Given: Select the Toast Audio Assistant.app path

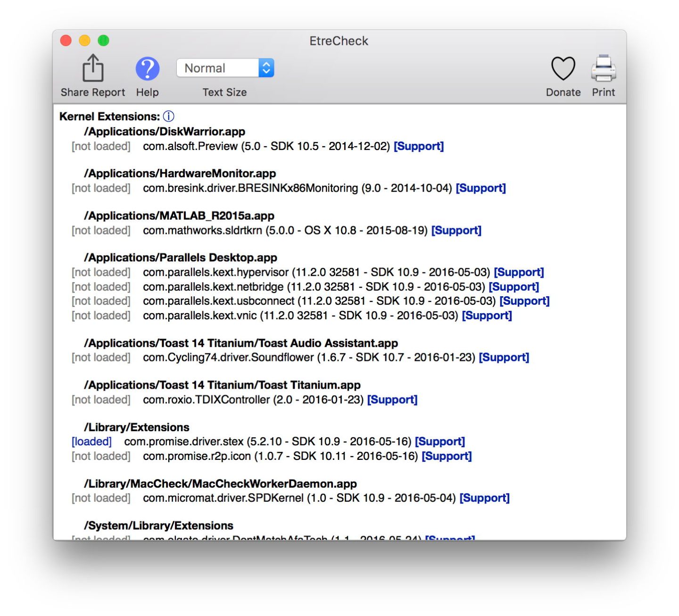Looking at the screenshot, I should click(x=241, y=343).
